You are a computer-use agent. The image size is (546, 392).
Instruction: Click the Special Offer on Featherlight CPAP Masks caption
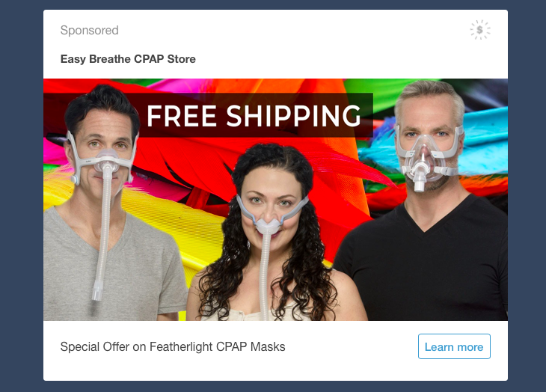click(x=173, y=347)
